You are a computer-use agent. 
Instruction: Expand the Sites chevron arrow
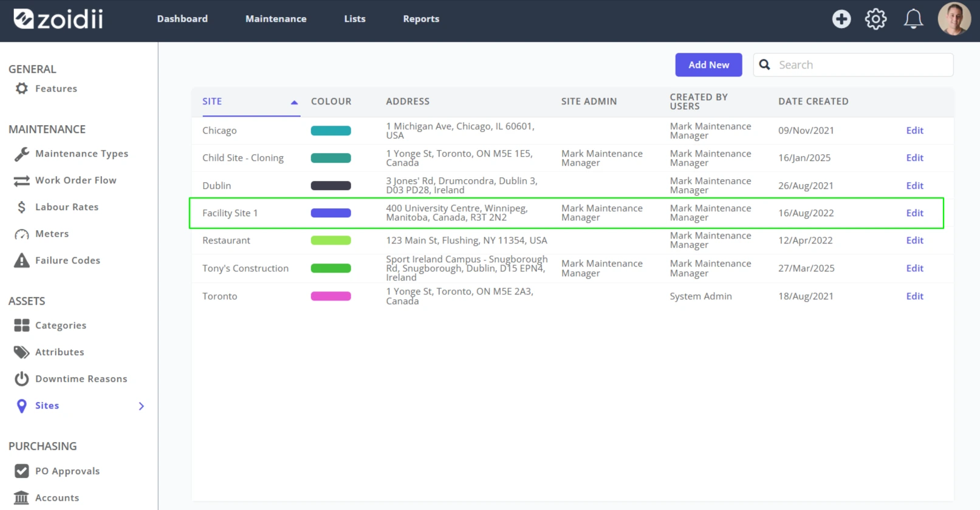coord(142,406)
